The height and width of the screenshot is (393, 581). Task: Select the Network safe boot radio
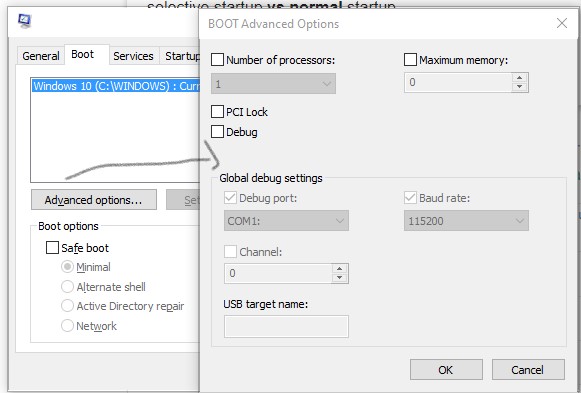[x=67, y=326]
